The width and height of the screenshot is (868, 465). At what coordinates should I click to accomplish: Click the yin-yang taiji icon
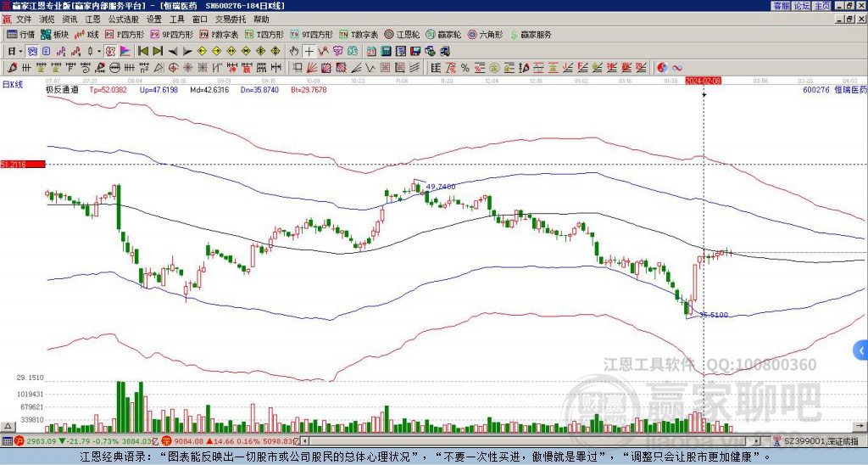tap(662, 68)
